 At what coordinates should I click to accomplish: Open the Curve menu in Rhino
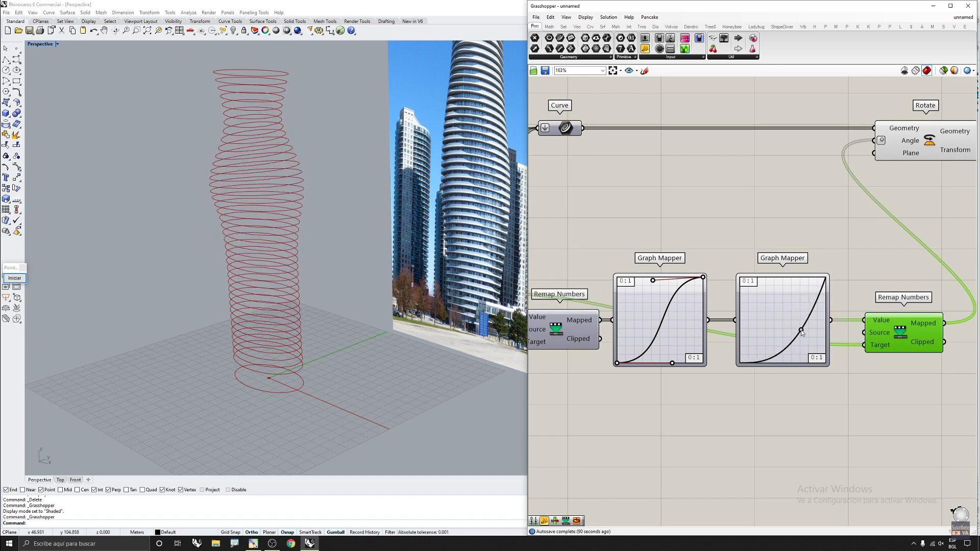click(x=48, y=12)
